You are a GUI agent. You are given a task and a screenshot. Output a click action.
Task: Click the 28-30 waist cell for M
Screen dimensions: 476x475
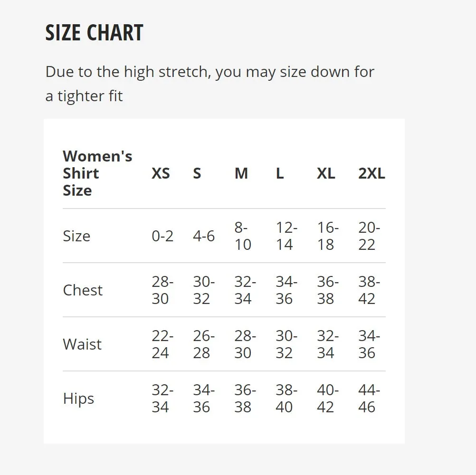click(x=245, y=344)
